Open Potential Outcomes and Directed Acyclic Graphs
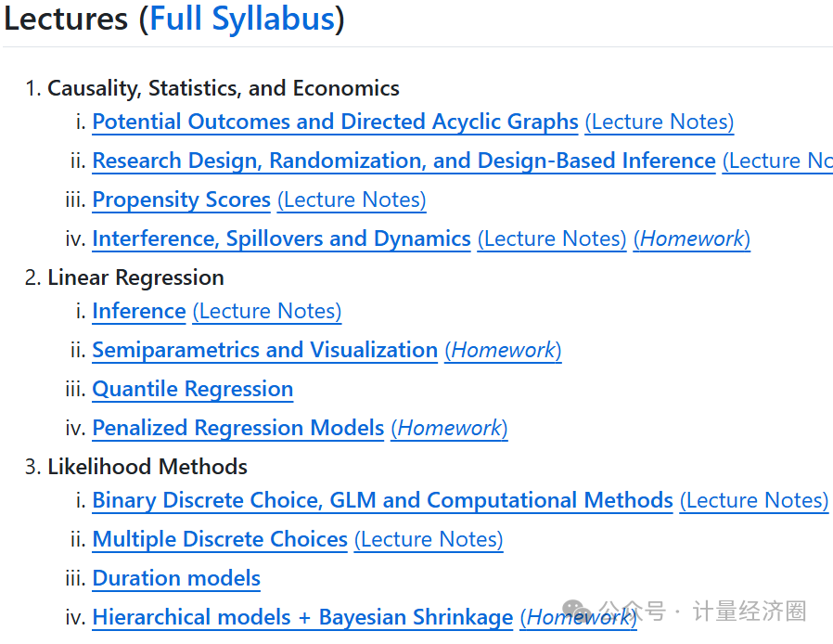This screenshot has width=833, height=644. coord(335,122)
